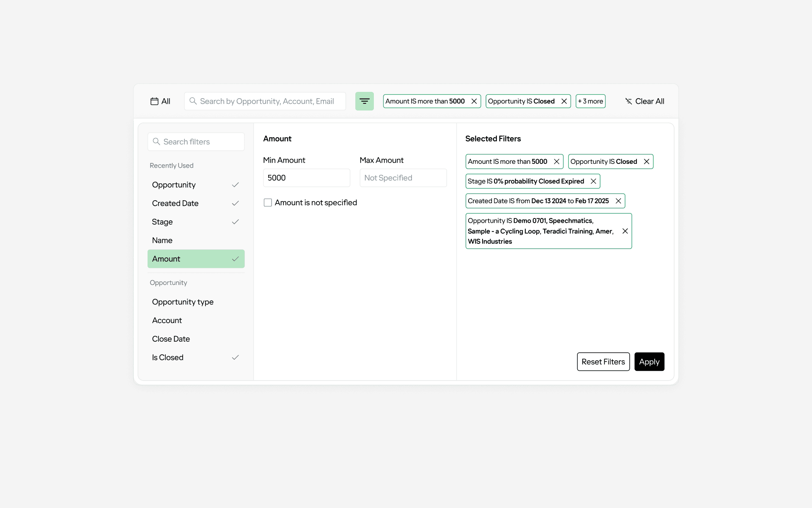Expand the +3 more filters chip
This screenshot has height=508, width=812.
point(590,101)
